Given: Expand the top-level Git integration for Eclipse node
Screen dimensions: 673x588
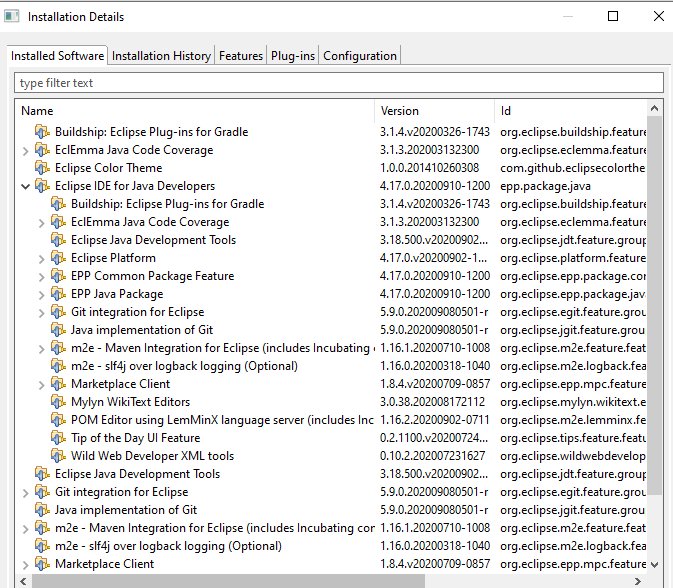Looking at the screenshot, I should point(26,493).
